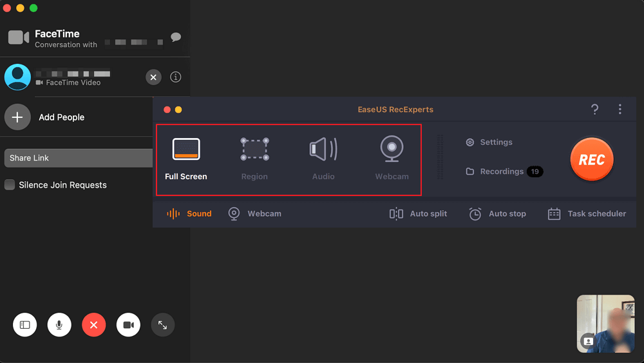Open RecExperts help question mark

click(594, 110)
